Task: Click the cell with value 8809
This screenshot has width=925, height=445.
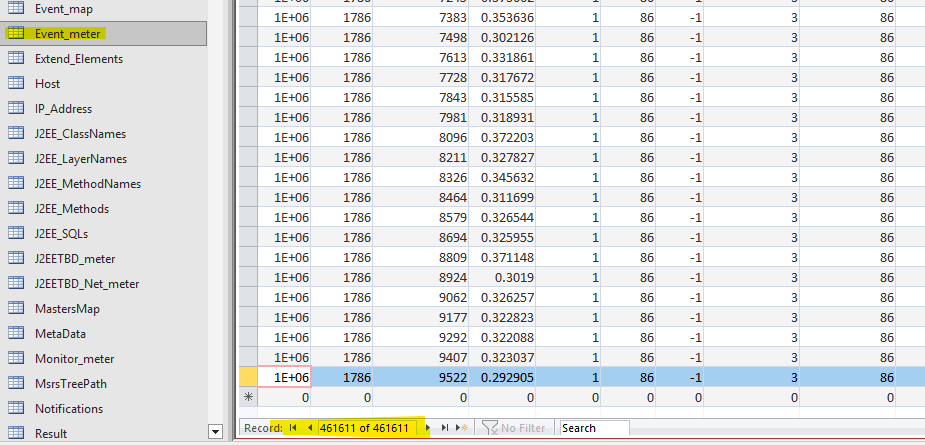Action: pyautogui.click(x=421, y=257)
